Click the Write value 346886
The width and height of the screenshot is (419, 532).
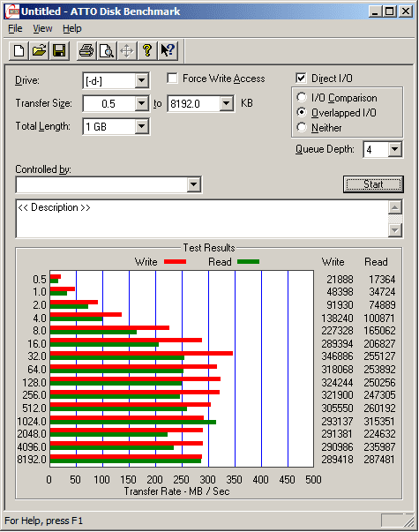337,356
